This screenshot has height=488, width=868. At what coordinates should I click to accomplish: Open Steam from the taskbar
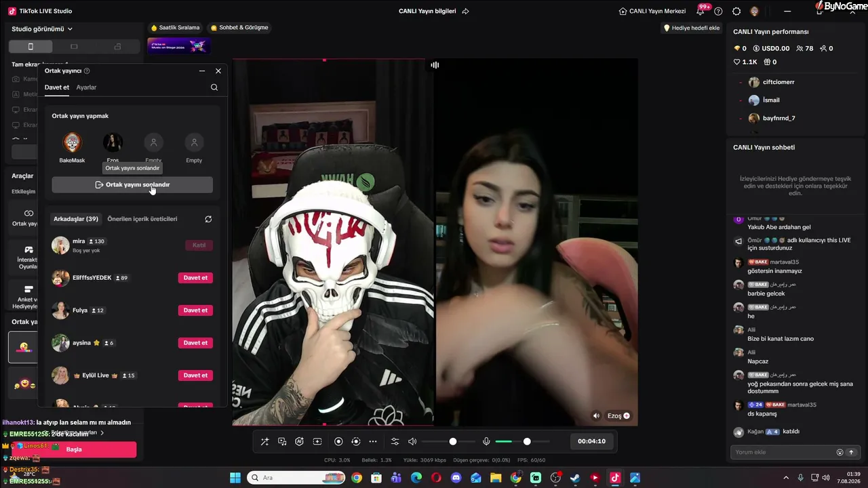tap(575, 478)
